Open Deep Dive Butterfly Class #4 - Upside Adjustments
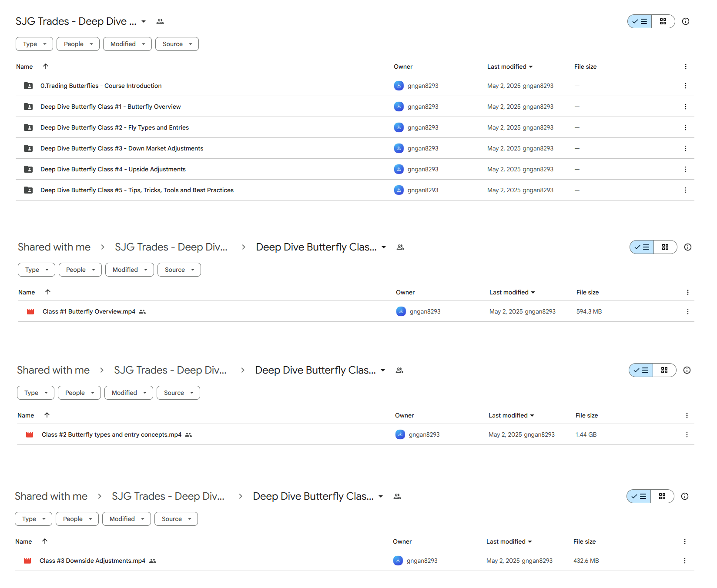 click(x=113, y=169)
